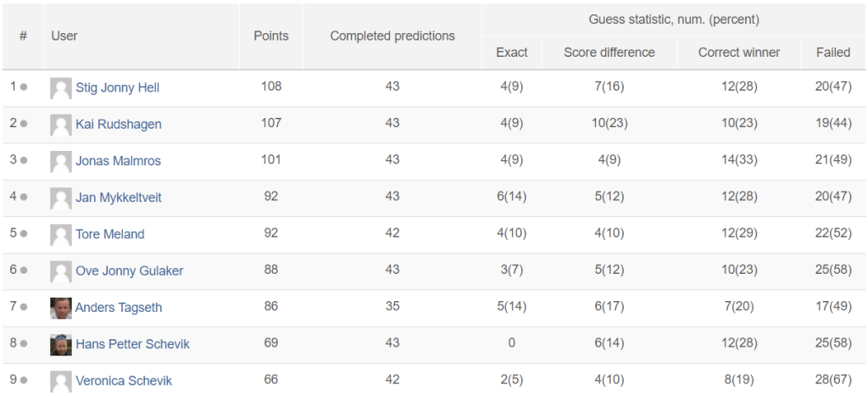Image resolution: width=868 pixels, height=396 pixels.
Task: Click the gray status dot beside rank 4
Action: (x=24, y=198)
